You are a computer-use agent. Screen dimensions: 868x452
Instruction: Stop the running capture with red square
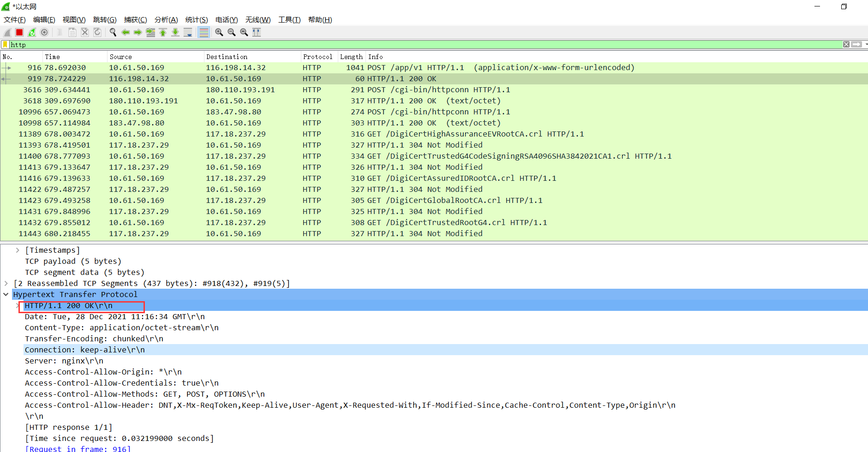[19, 32]
